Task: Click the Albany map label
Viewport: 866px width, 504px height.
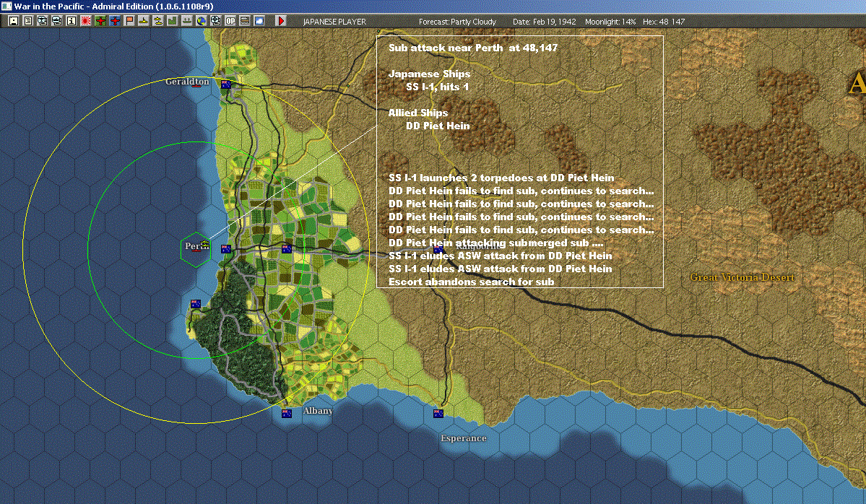Action: point(318,411)
